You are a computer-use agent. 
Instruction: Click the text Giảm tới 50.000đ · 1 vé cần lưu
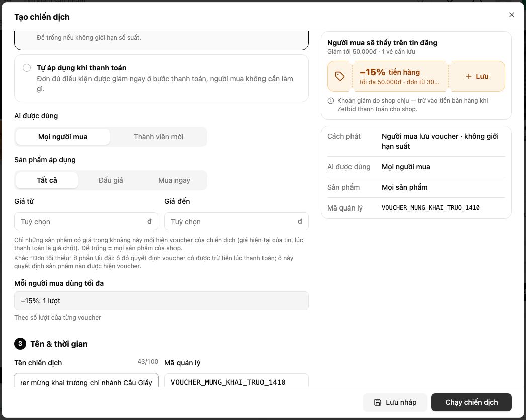coord(371,52)
